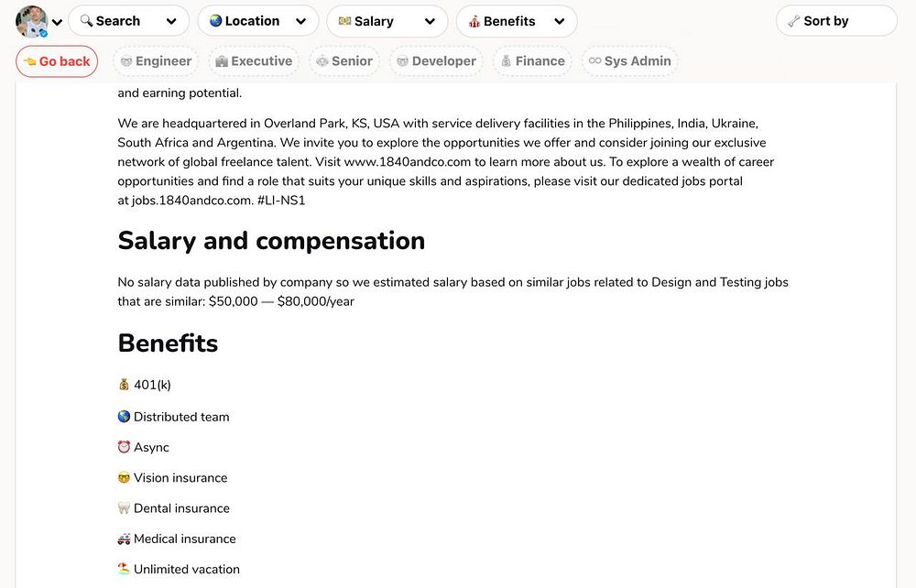Click the ambulance Medical insurance icon

(x=125, y=539)
